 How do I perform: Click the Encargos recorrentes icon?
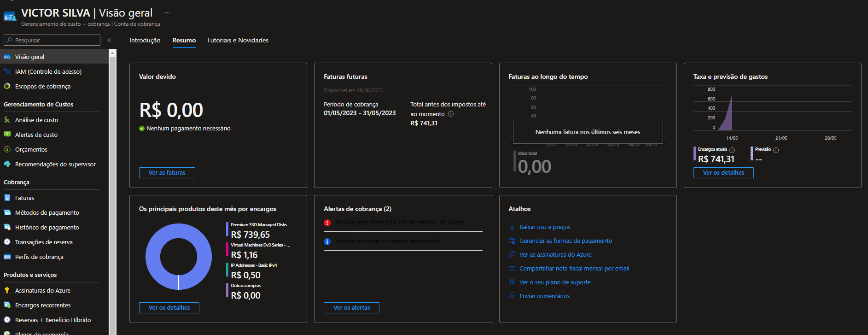click(7, 305)
